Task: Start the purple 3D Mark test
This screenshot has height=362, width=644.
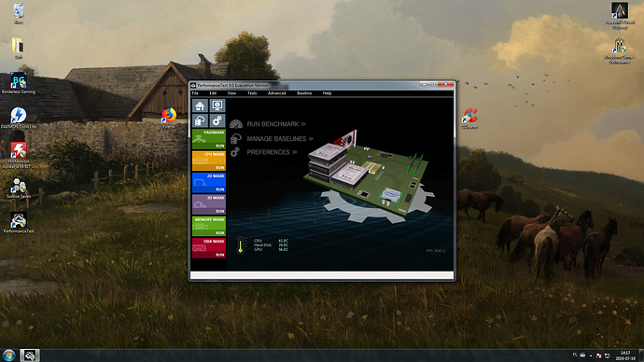Action: pyautogui.click(x=209, y=204)
